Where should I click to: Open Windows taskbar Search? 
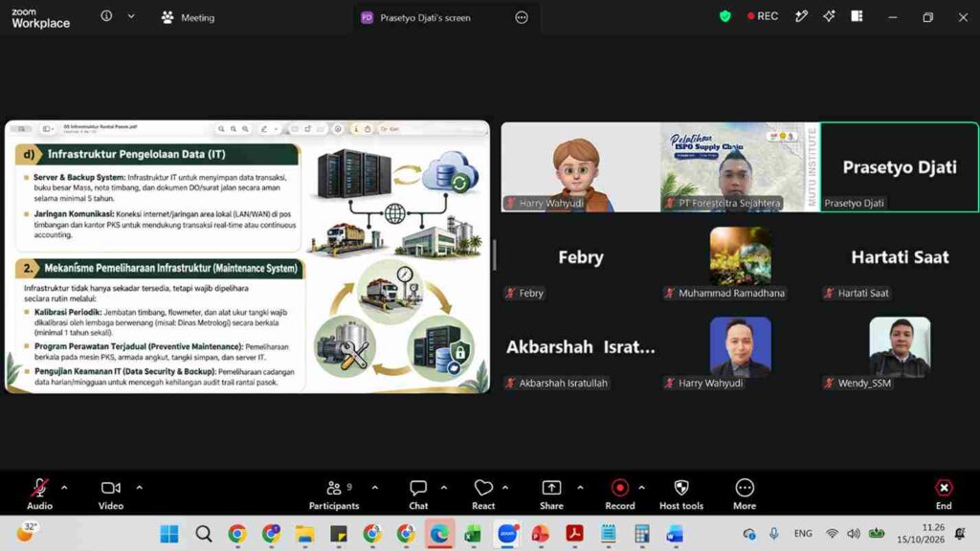203,534
